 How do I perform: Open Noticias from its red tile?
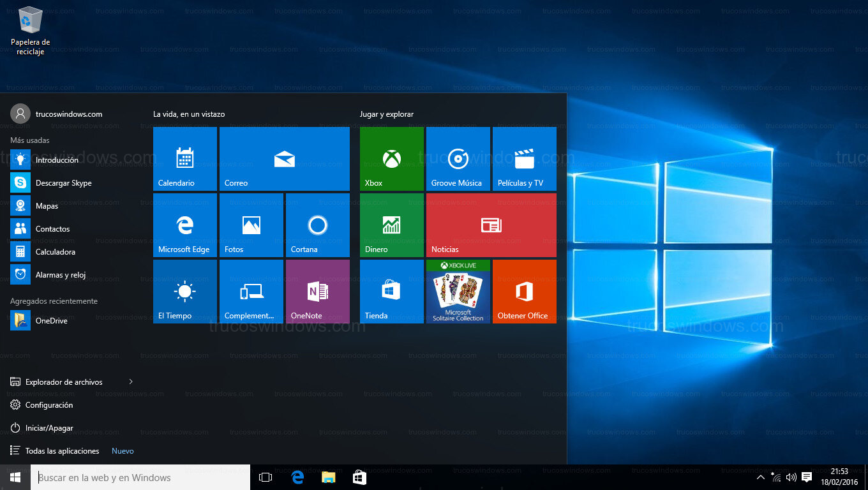(x=491, y=225)
